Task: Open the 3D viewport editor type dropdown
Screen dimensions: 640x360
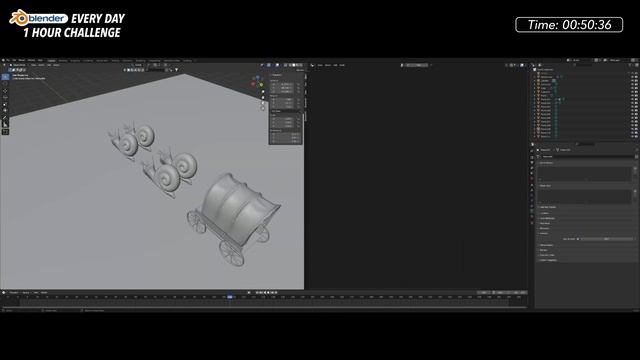Action: pos(4,65)
